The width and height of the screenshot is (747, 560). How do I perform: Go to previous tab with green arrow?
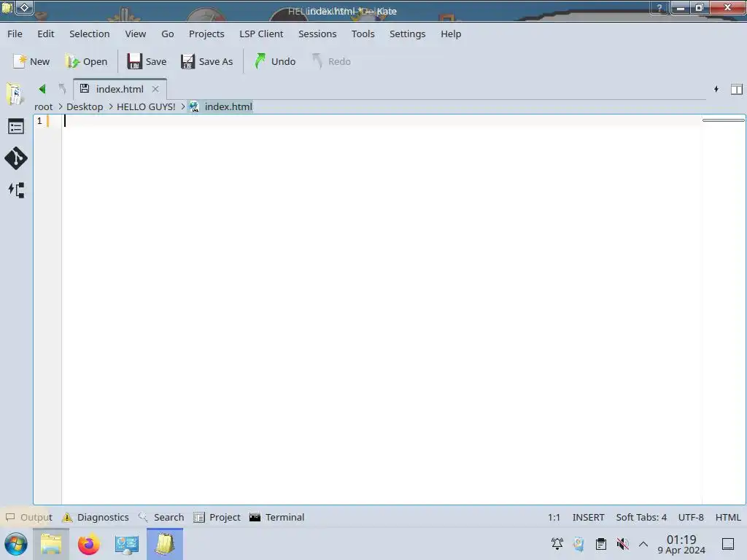(x=42, y=89)
